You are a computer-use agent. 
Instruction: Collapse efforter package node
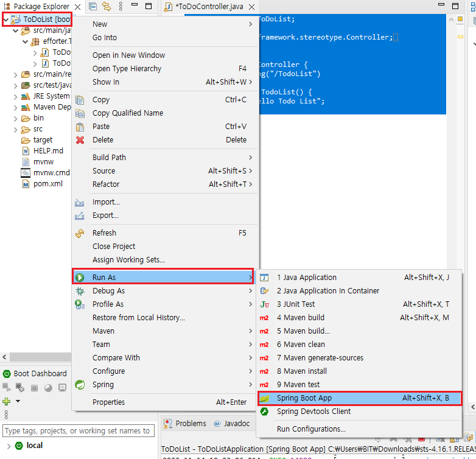[25, 41]
